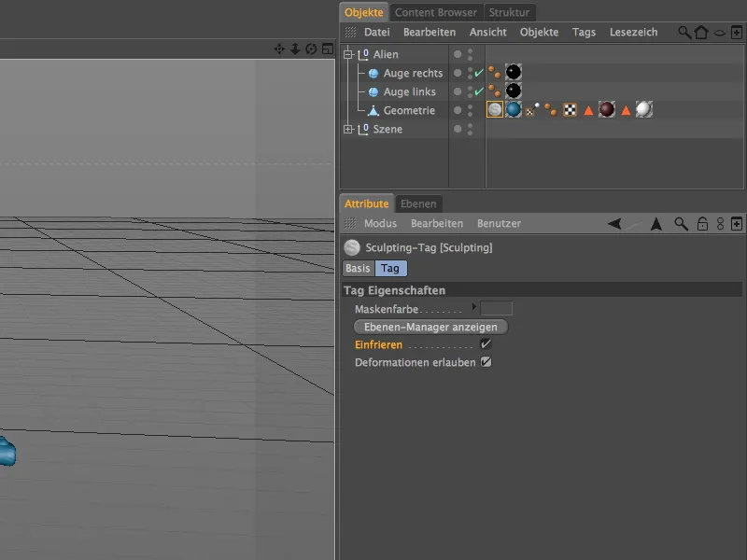Toggle the lock icon in Attribute manager

(702, 223)
